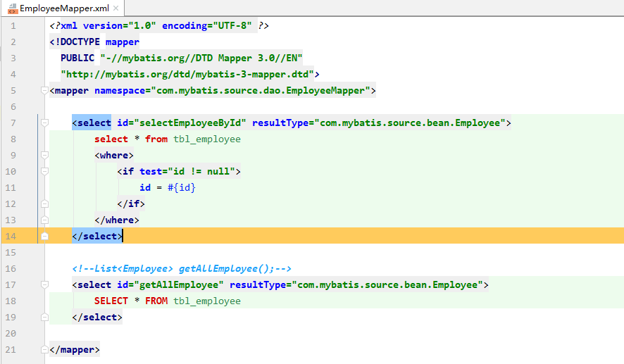
Task: Click the closing mapper tag text on line 21
Action: [75, 350]
